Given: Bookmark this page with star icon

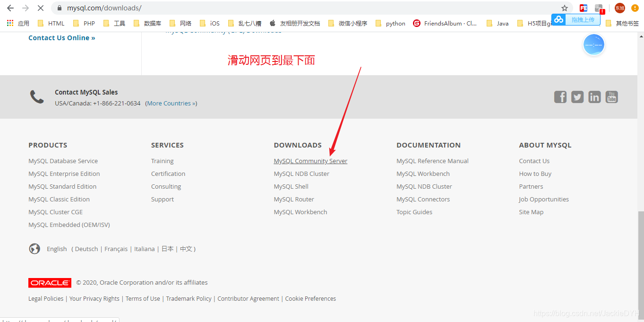Looking at the screenshot, I should click(x=565, y=8).
